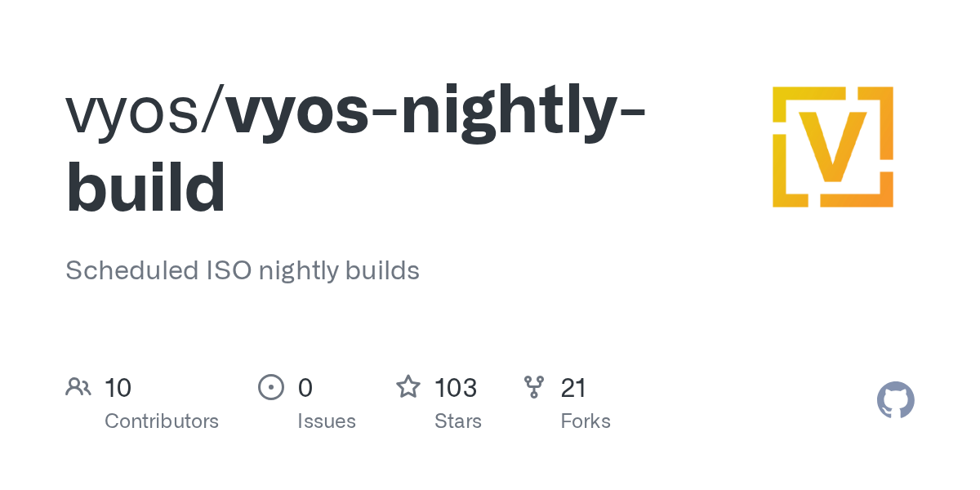Click the yellow VyOS logo
Screen dimensions: 980x490
point(833,147)
